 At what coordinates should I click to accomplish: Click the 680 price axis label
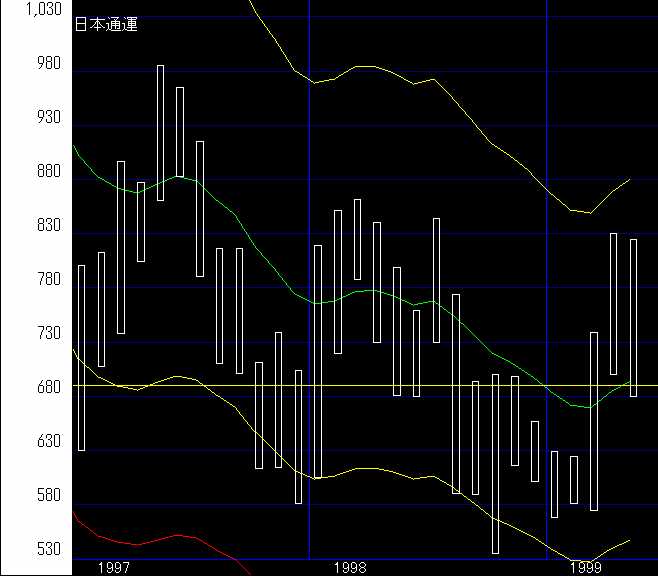(x=48, y=387)
